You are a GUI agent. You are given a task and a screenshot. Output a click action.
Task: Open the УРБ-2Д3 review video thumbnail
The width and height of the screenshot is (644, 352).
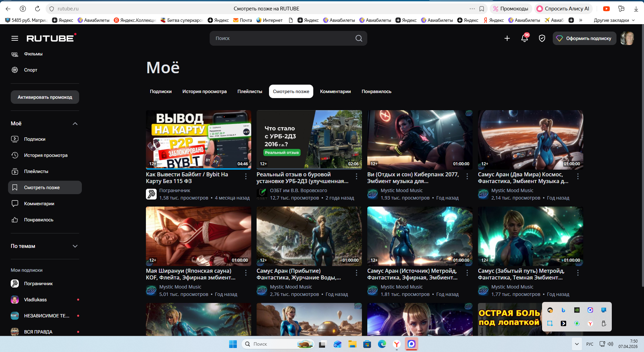point(309,139)
